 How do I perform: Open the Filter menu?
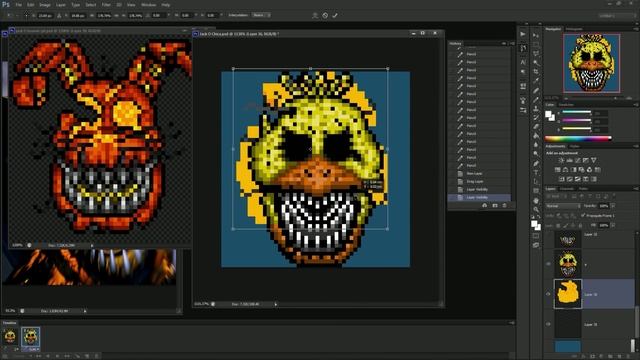[x=106, y=5]
